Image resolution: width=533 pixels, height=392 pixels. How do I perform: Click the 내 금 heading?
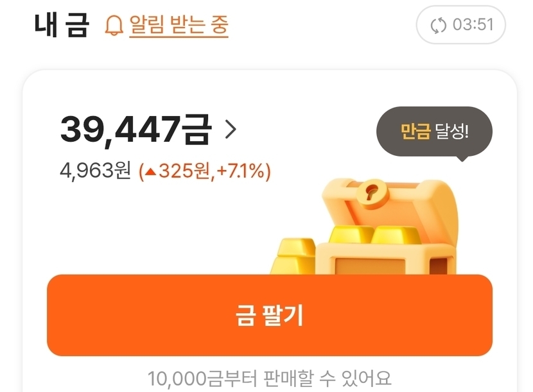(x=62, y=25)
